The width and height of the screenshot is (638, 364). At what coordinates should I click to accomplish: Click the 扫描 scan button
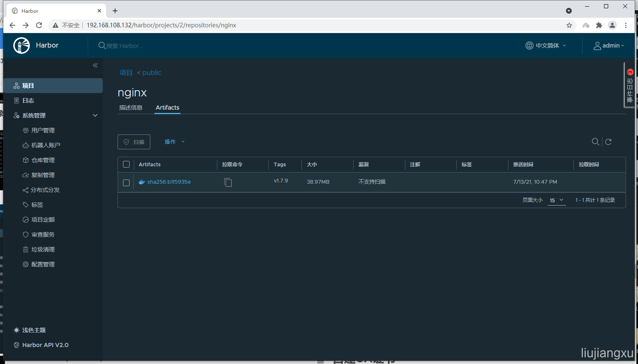pos(134,142)
